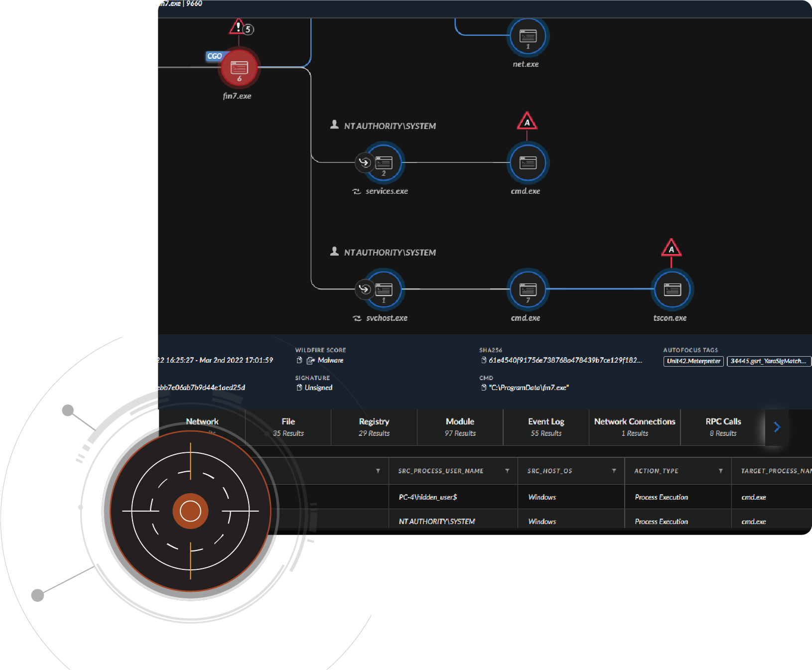Select the net.exe process node
The image size is (812, 670).
pos(528,36)
